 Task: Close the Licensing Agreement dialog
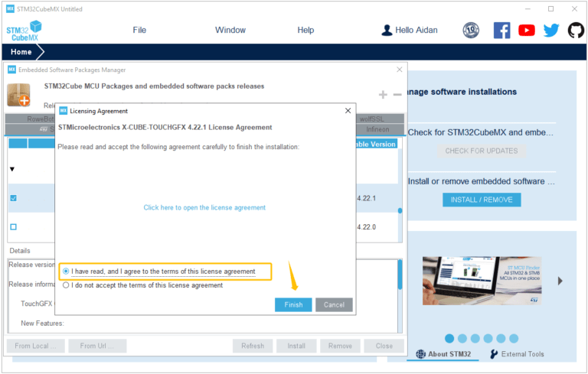[348, 111]
